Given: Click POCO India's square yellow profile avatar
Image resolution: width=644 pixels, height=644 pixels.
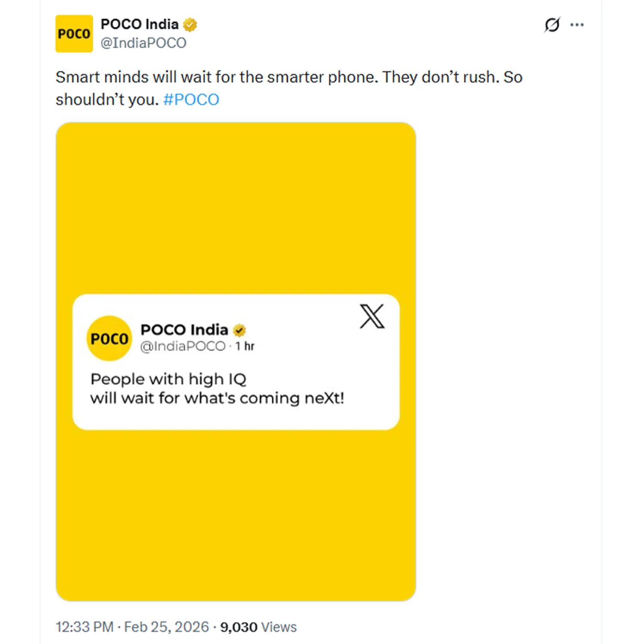Looking at the screenshot, I should 74,33.
